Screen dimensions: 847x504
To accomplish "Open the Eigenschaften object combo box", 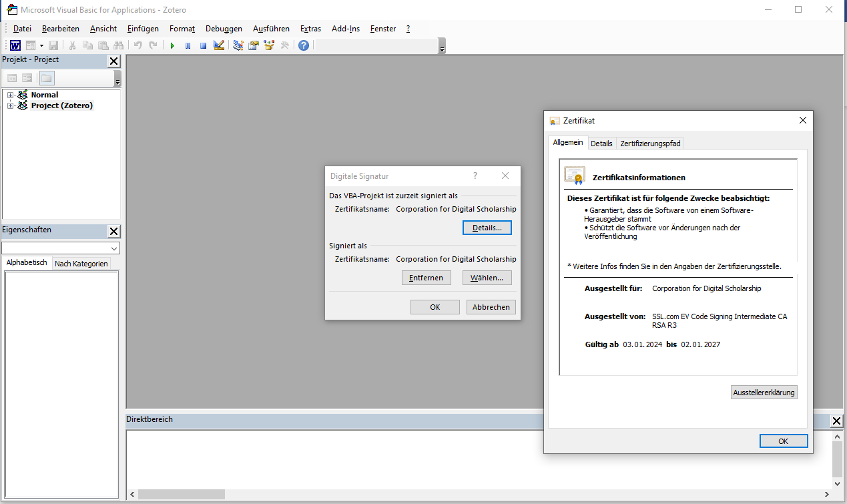I will pyautogui.click(x=61, y=248).
